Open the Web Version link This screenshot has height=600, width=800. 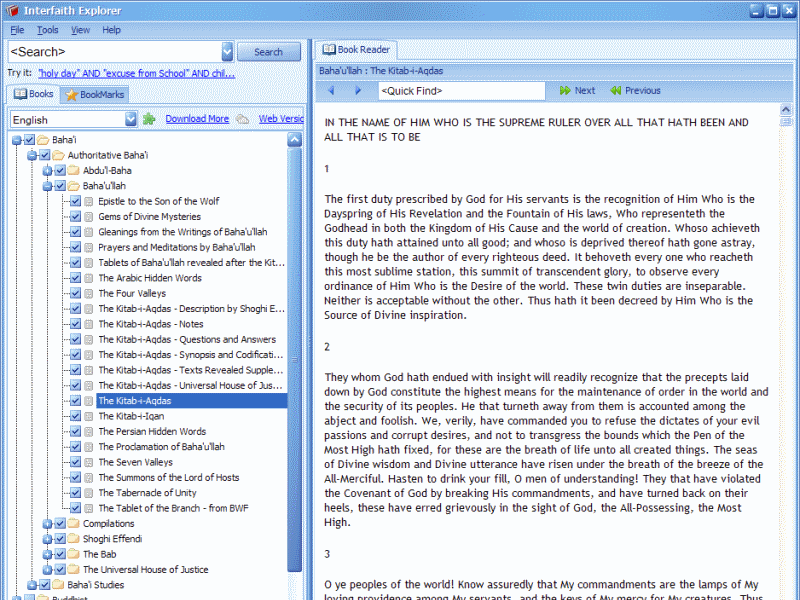pos(281,119)
